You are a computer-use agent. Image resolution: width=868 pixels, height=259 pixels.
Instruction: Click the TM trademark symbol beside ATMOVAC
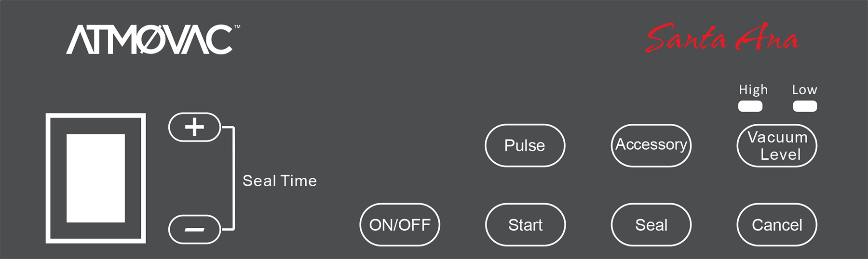point(237,27)
